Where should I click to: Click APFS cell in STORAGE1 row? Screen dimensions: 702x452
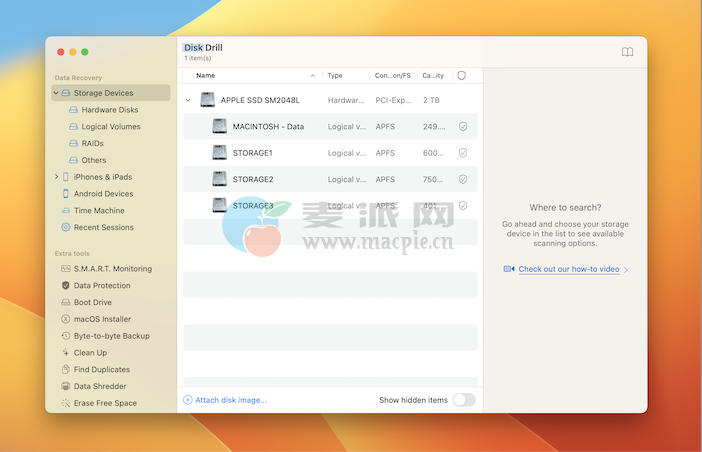[385, 153]
